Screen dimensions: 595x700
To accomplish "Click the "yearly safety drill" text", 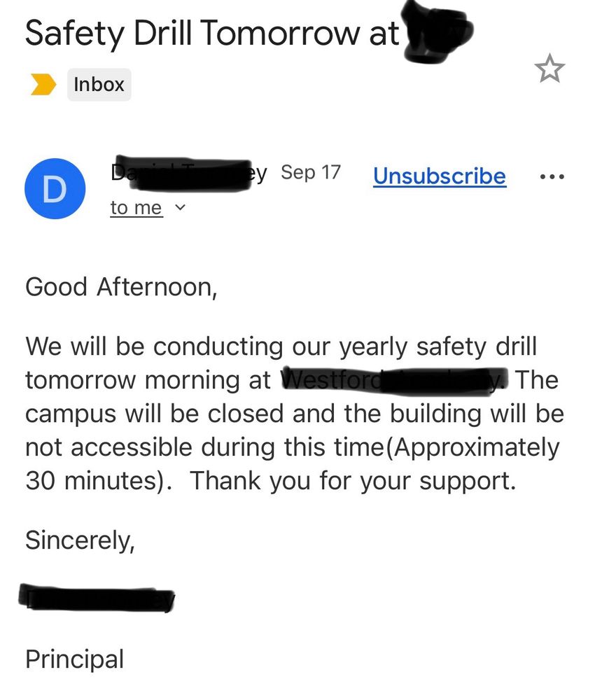I will pyautogui.click(x=437, y=347).
